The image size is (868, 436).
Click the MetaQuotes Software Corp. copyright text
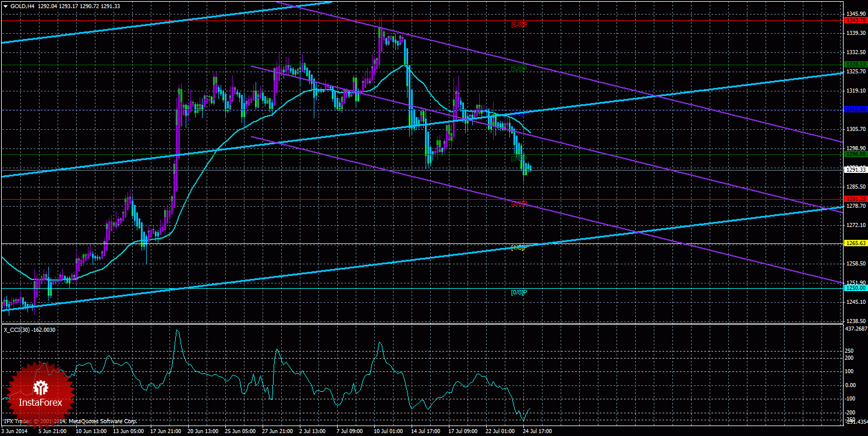click(x=102, y=421)
